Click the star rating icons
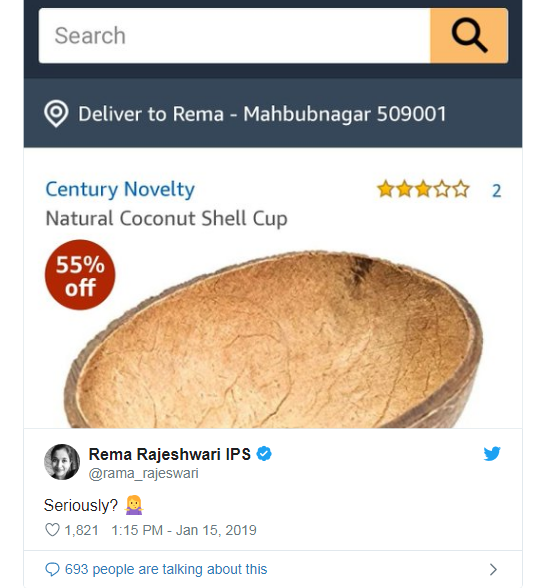 pos(423,189)
